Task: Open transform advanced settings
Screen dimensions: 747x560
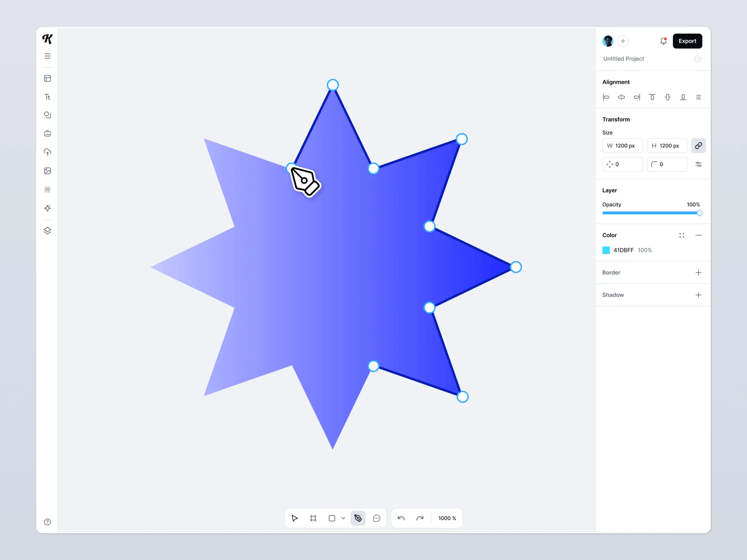Action: pyautogui.click(x=698, y=164)
